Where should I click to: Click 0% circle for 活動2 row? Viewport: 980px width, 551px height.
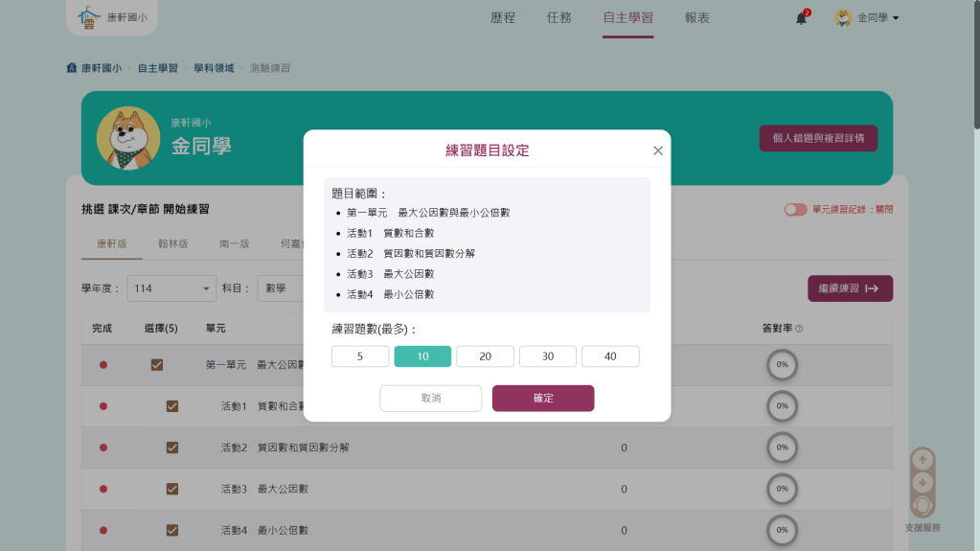(x=782, y=448)
